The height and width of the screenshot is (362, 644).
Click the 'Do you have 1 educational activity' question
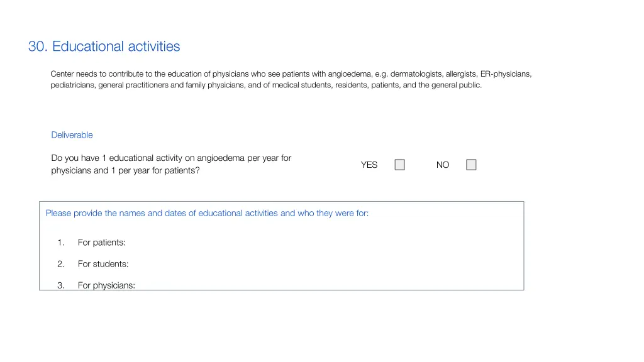coord(171,158)
